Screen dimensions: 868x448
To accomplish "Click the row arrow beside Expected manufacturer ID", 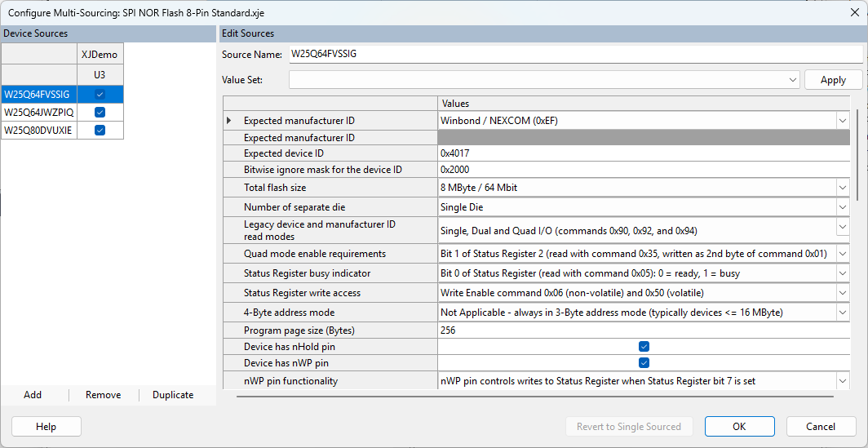I will point(229,121).
